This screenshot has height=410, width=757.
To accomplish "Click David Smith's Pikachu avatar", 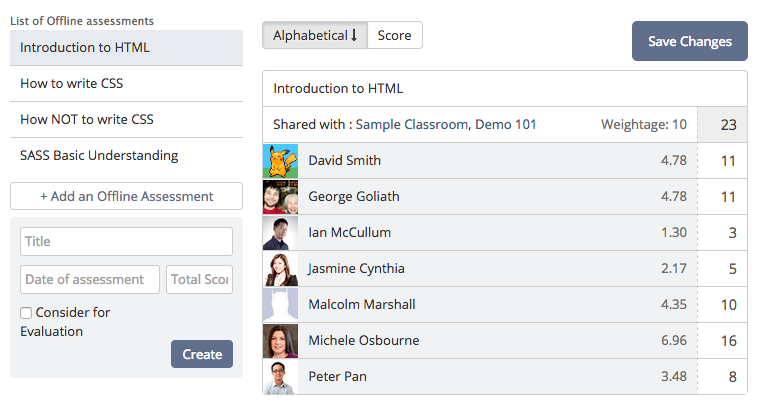I will [280, 161].
